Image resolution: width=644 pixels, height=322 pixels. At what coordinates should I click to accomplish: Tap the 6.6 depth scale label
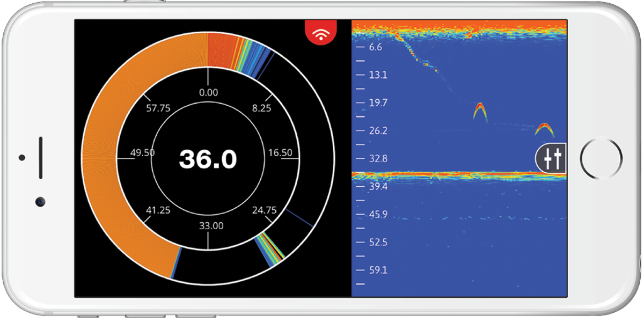[376, 47]
